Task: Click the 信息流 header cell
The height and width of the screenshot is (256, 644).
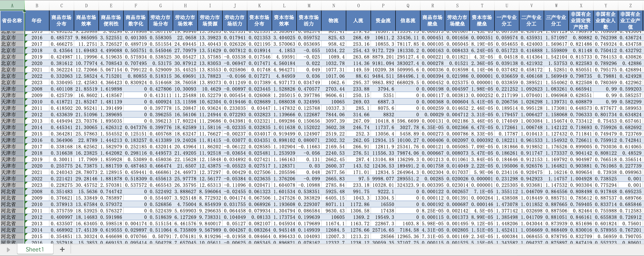Action: pos(408,21)
